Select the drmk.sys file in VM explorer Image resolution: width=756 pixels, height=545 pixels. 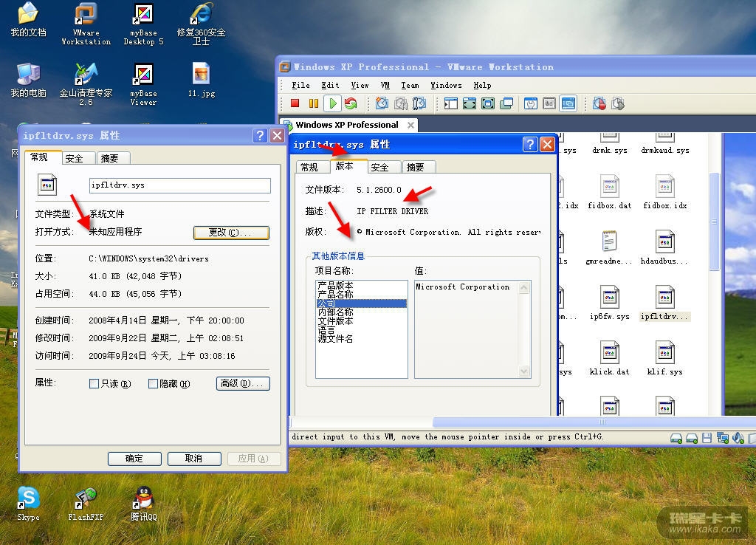609,143
